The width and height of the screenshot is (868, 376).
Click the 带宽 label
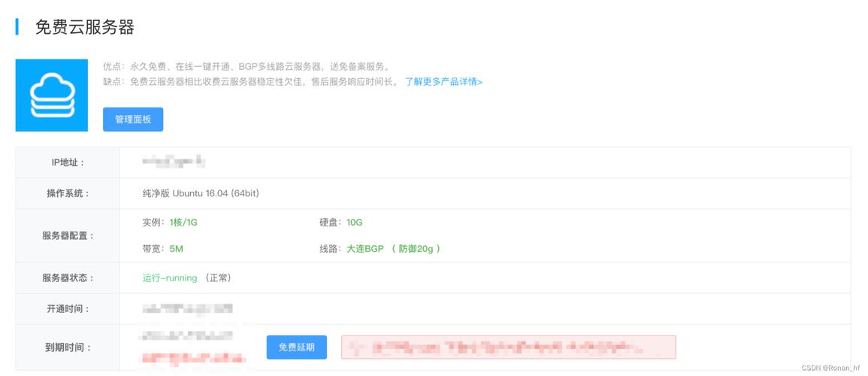pyautogui.click(x=153, y=249)
